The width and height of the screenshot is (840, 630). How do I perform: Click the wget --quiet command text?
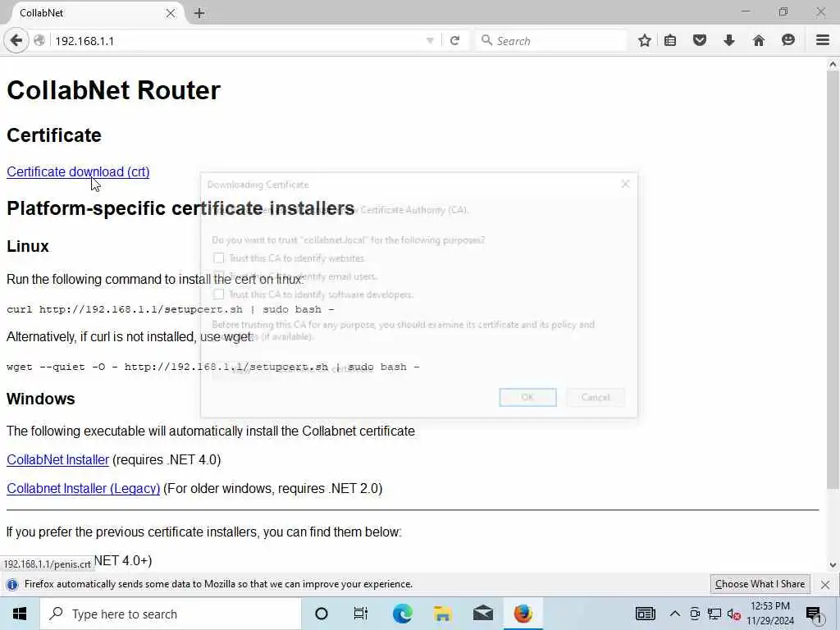tap(213, 367)
